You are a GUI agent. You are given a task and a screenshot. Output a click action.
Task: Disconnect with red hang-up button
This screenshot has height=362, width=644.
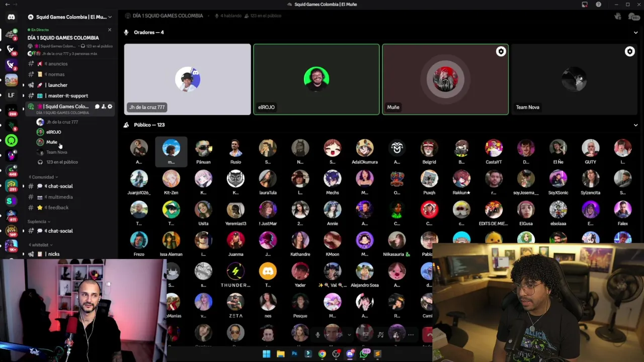click(429, 334)
